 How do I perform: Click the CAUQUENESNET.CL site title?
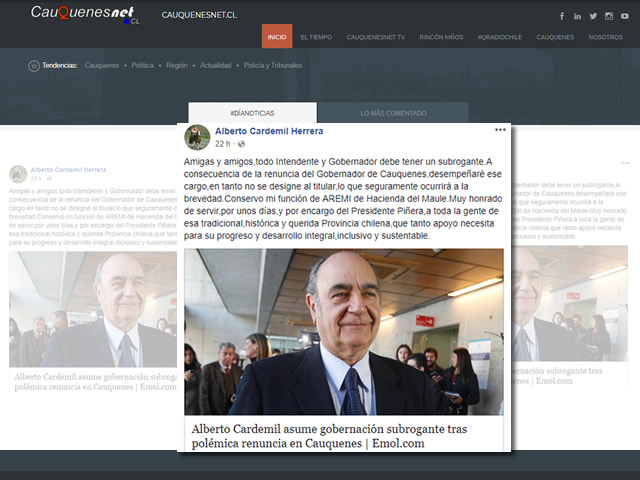(199, 15)
